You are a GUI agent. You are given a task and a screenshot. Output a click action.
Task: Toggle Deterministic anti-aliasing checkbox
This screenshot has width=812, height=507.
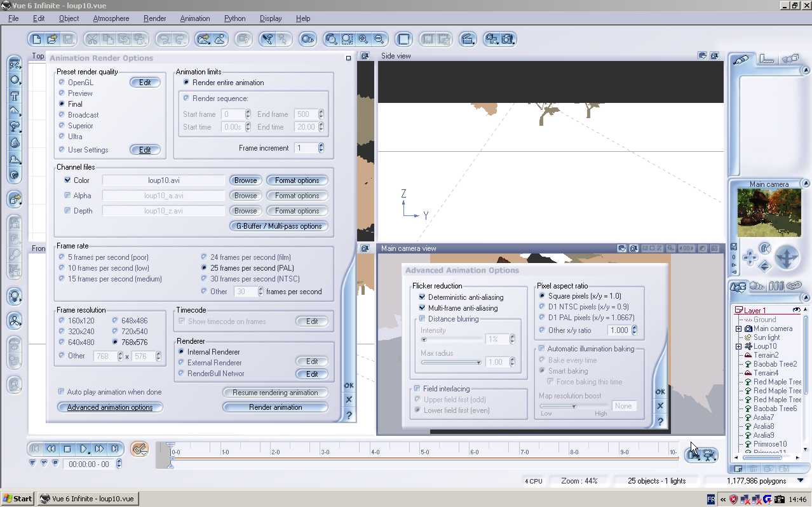422,297
